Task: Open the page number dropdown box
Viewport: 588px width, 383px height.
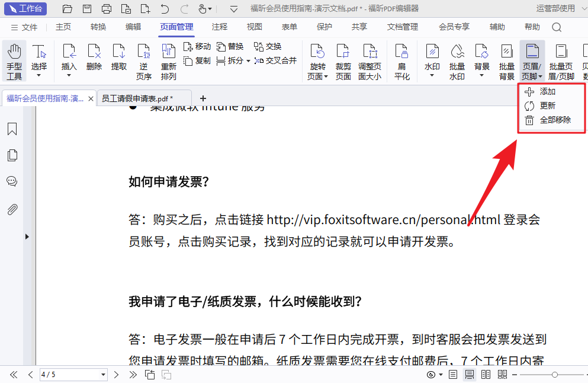Action: pos(104,375)
